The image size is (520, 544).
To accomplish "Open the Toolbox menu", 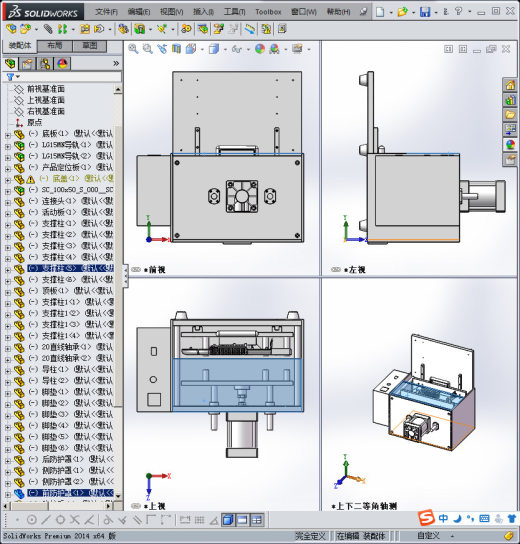I will pyautogui.click(x=268, y=12).
